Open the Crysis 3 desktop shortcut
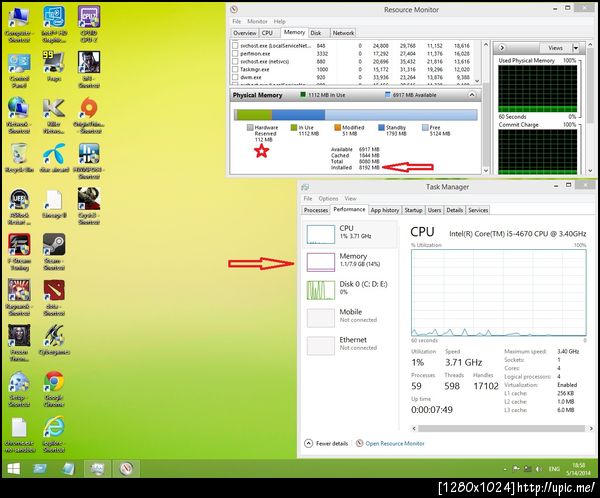Screen dimensions: 600x498 (89, 206)
